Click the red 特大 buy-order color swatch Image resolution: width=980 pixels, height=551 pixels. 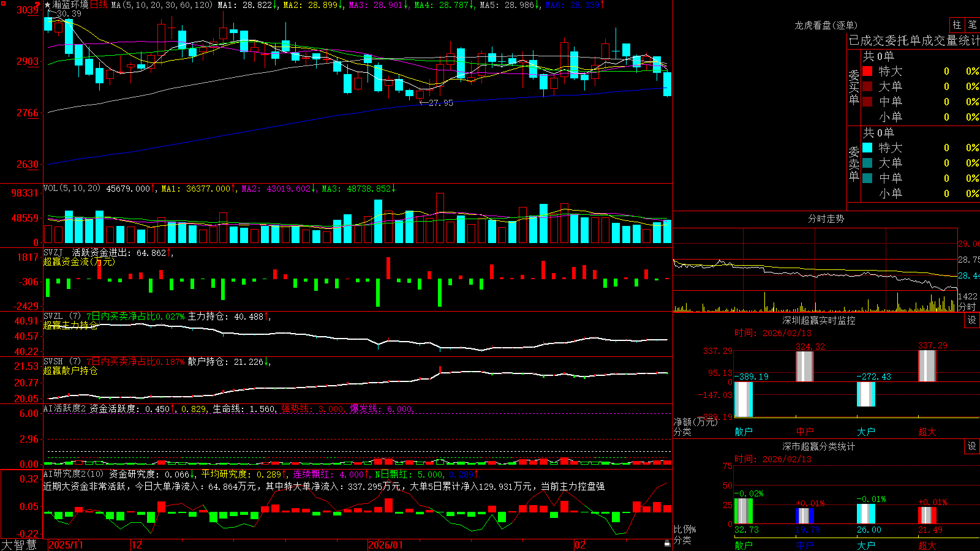point(867,71)
